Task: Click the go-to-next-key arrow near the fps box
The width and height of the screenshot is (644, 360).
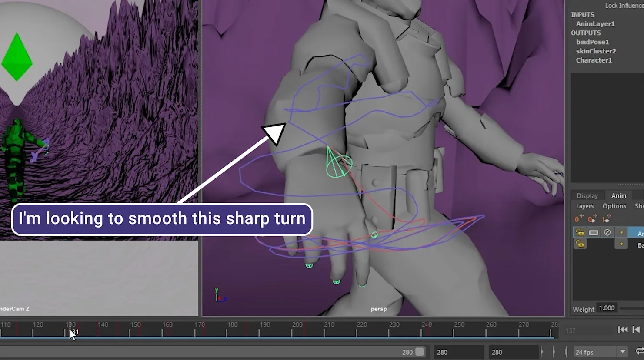Action: click(554, 351)
